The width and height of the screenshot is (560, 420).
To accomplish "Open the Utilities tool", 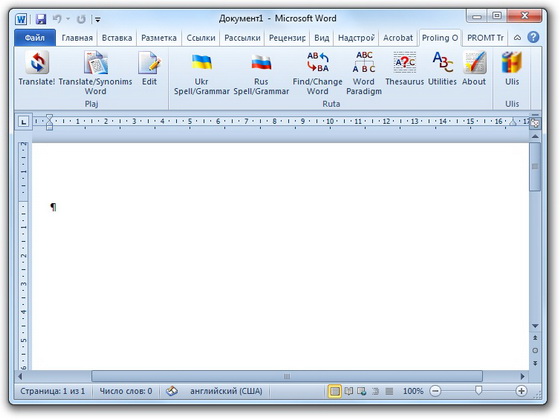I will click(442, 69).
